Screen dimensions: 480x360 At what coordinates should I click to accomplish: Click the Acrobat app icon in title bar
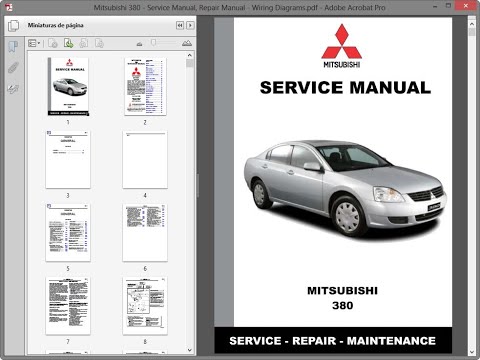[x=9, y=7]
